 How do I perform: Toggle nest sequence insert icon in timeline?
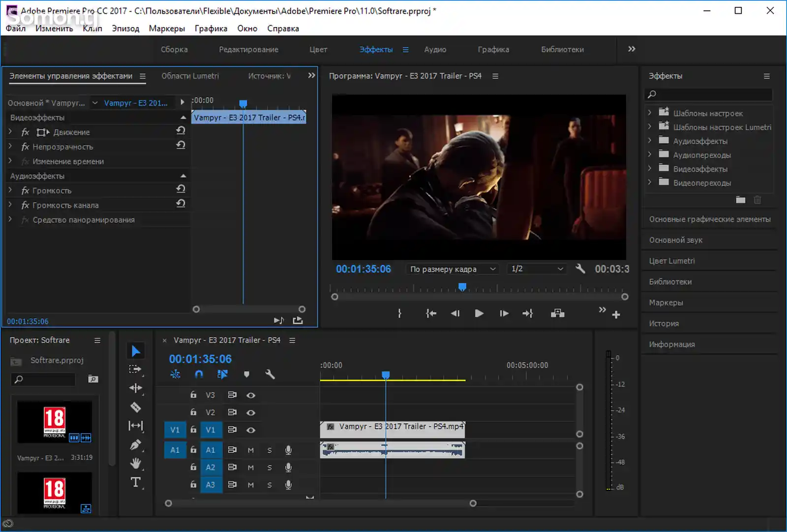tap(175, 374)
